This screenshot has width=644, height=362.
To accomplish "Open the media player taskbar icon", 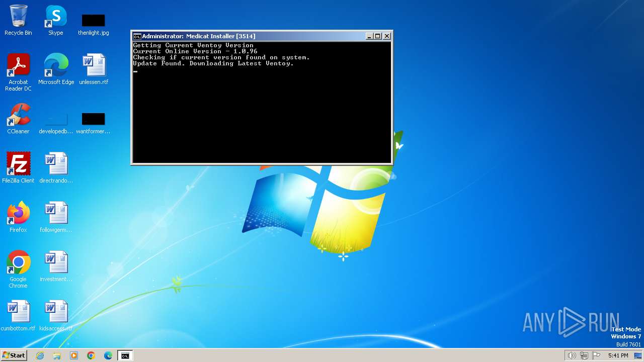I will (74, 355).
